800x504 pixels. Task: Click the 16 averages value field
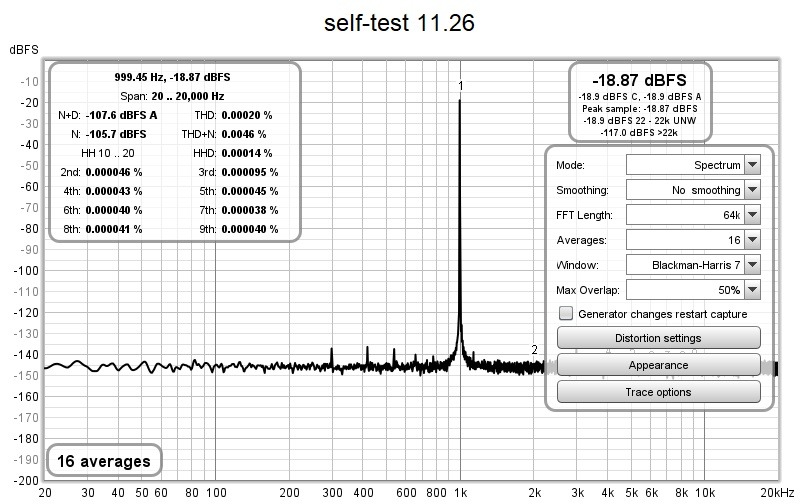685,240
